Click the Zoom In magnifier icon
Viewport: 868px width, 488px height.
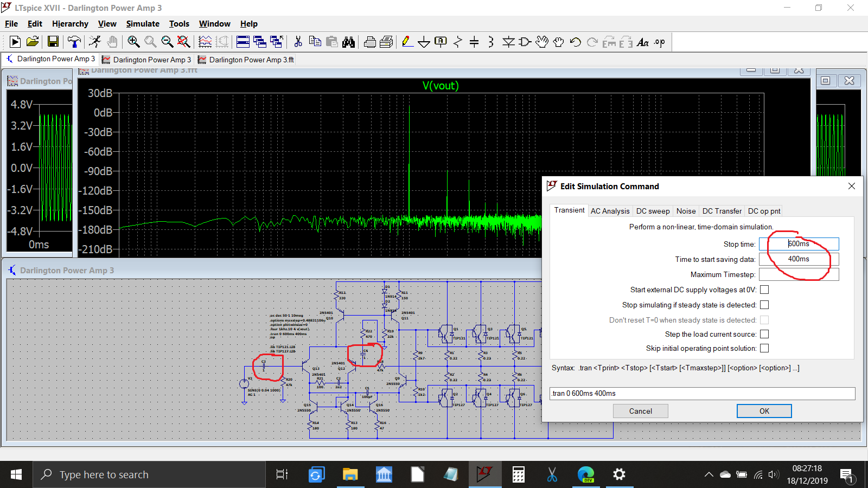133,42
